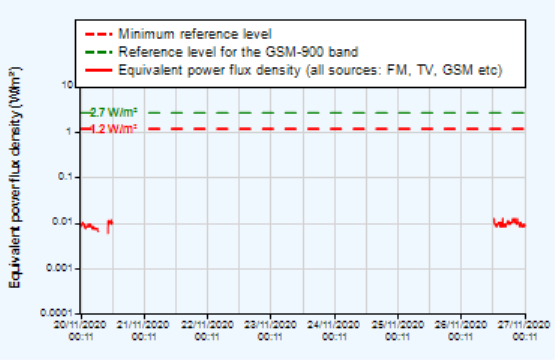
Task: Click the red 1.2 W/m² level label
Action: (x=113, y=129)
